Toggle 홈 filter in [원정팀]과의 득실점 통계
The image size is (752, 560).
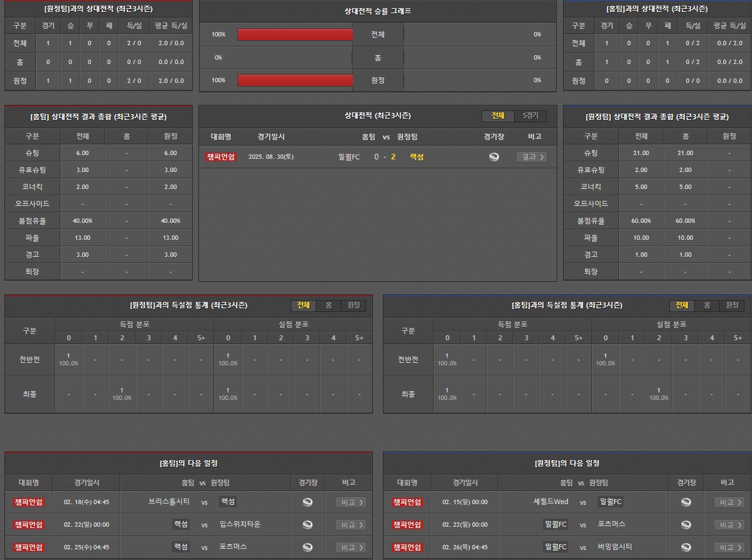(328, 306)
